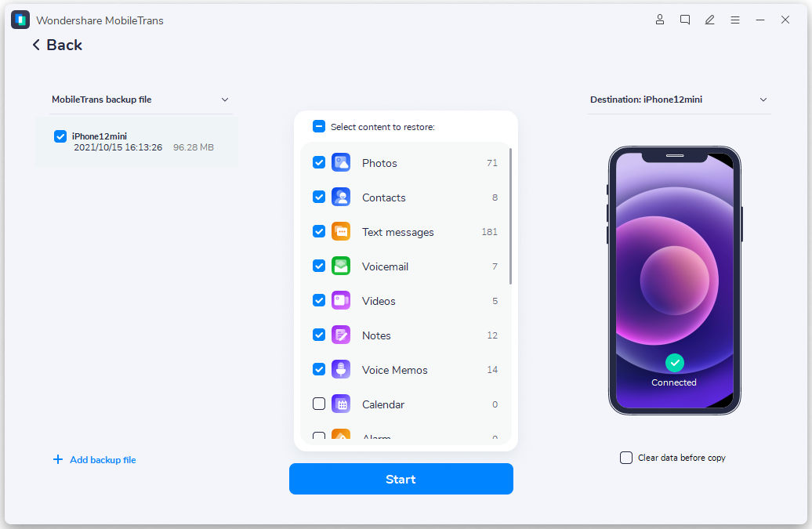Screen dimensions: 812x529
Task: Click the Voice Memos label
Action: click(x=394, y=370)
